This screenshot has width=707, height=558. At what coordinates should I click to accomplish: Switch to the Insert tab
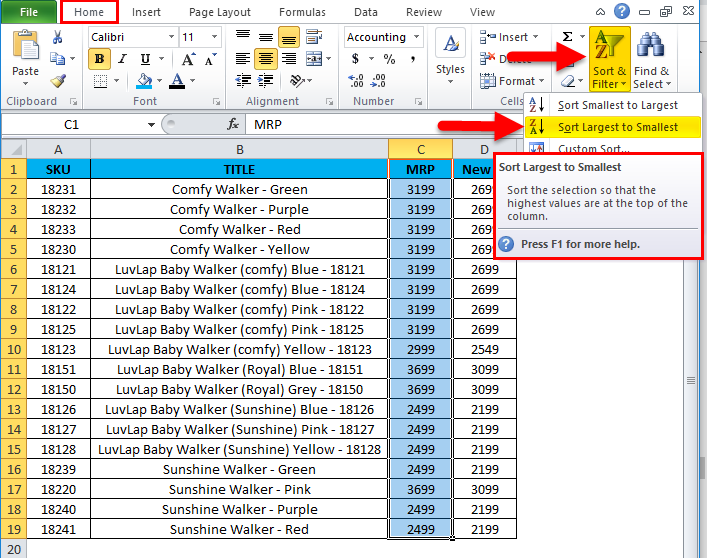146,12
